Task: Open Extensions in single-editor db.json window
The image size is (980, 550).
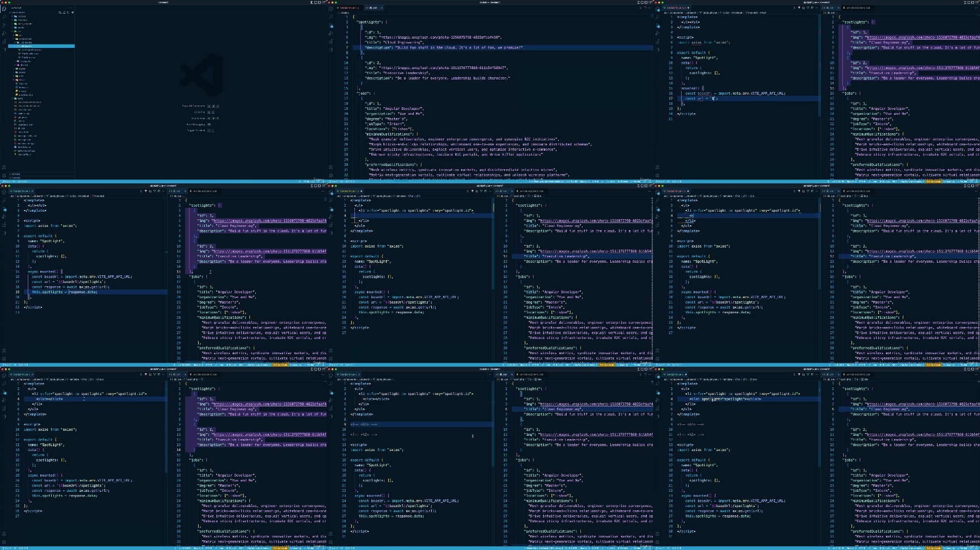Action: [x=331, y=41]
